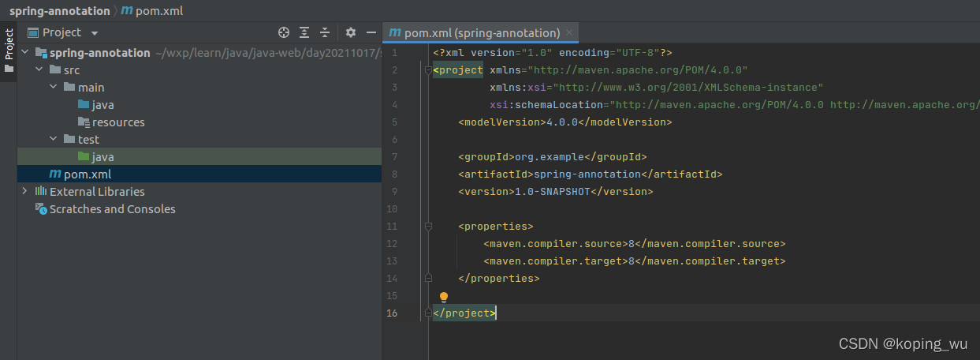This screenshot has height=360, width=980.
Task: Close the pom.xml editor tab
Action: (570, 33)
